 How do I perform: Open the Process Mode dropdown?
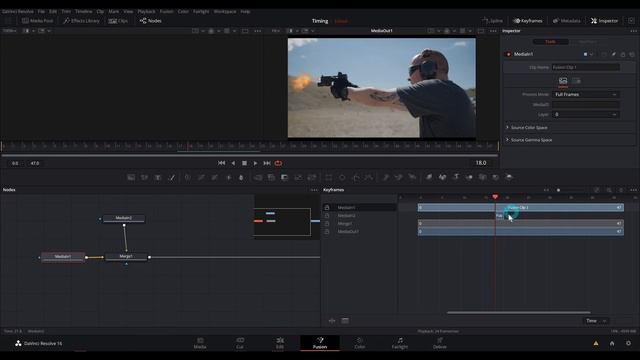click(x=586, y=94)
